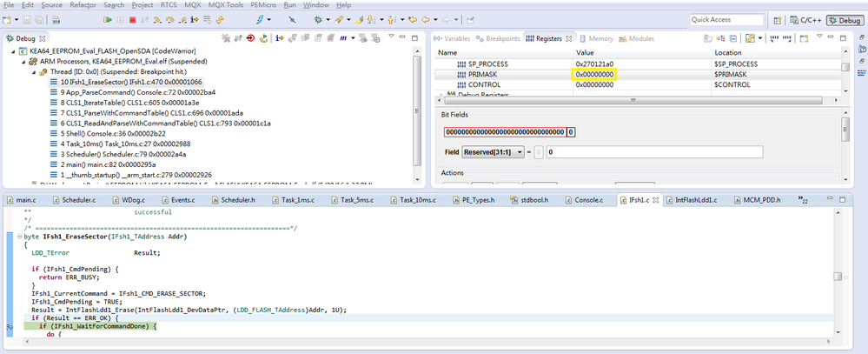
Task: Open the main.c editor tab
Action: [22, 199]
